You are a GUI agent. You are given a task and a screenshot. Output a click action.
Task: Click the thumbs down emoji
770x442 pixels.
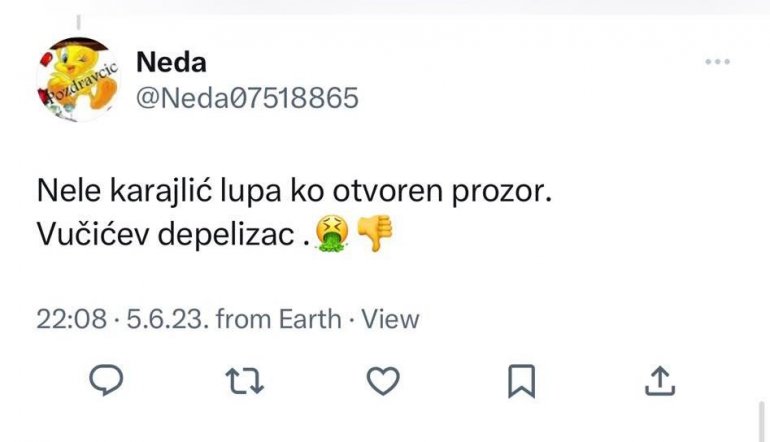(x=376, y=234)
